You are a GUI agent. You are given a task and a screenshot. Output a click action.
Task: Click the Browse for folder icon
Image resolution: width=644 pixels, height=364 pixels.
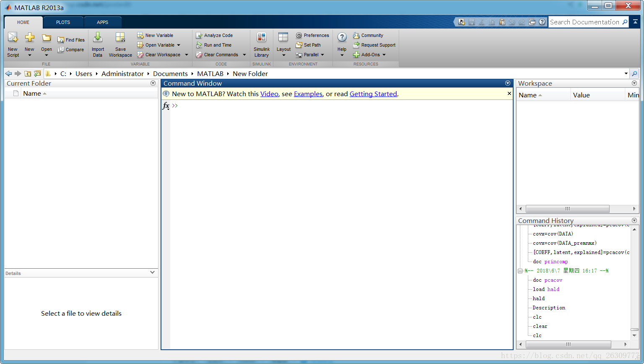click(37, 73)
